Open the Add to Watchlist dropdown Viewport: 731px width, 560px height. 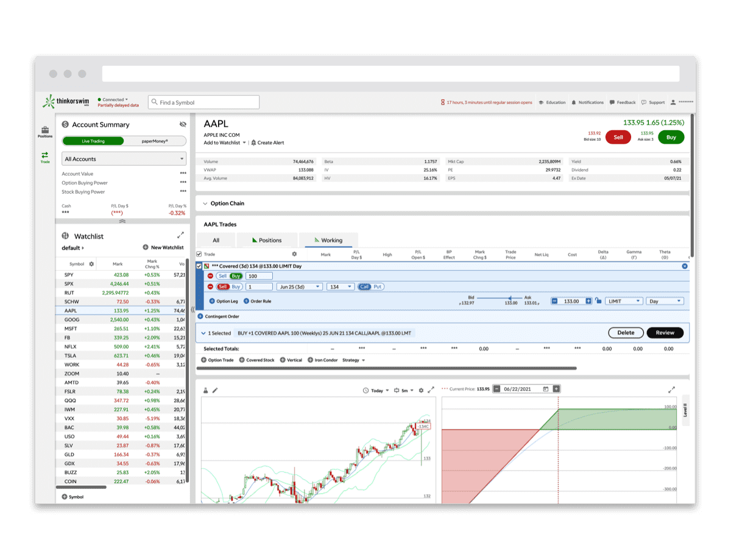coord(225,142)
